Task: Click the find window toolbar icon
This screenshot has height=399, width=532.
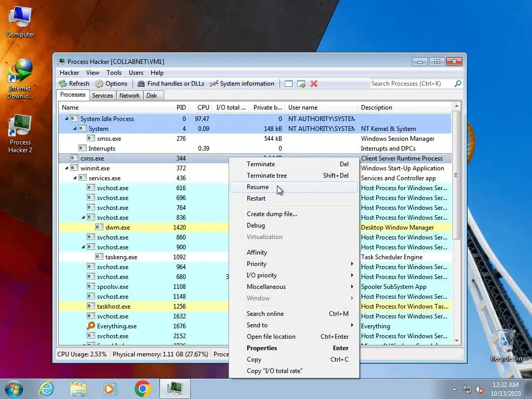Action: click(x=288, y=84)
